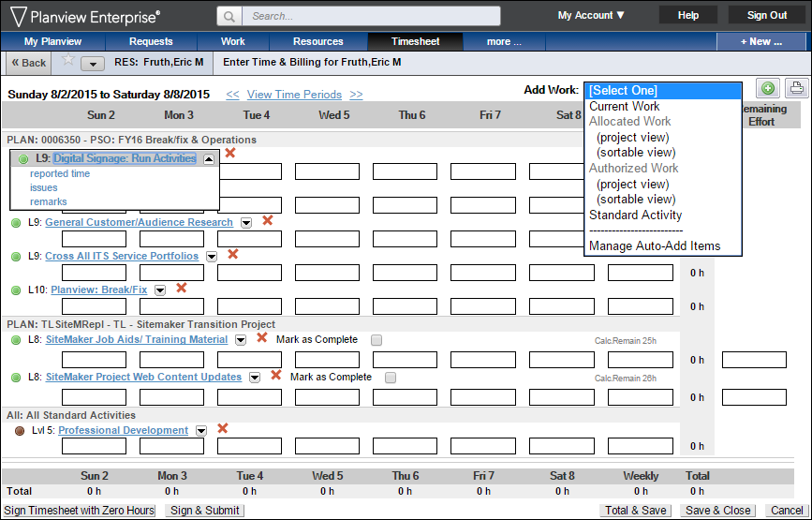This screenshot has width=812, height=520.
Task: Open the Professional Development link
Action: [x=124, y=430]
